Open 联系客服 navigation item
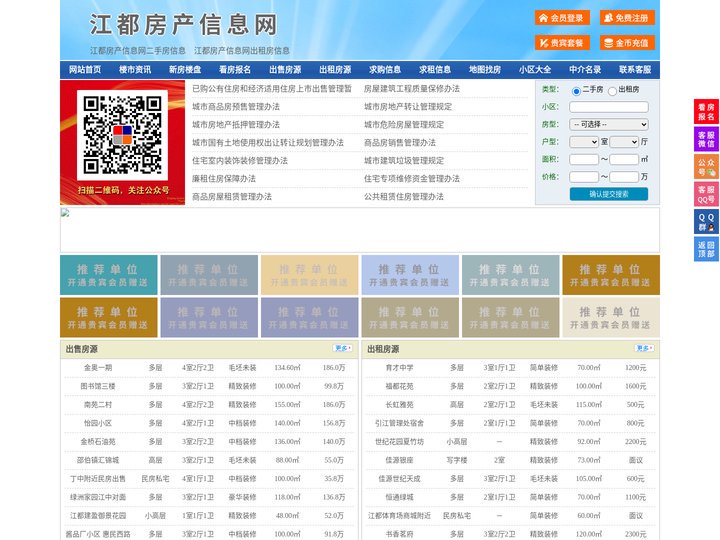Image resolution: width=720 pixels, height=540 pixels. click(635, 70)
